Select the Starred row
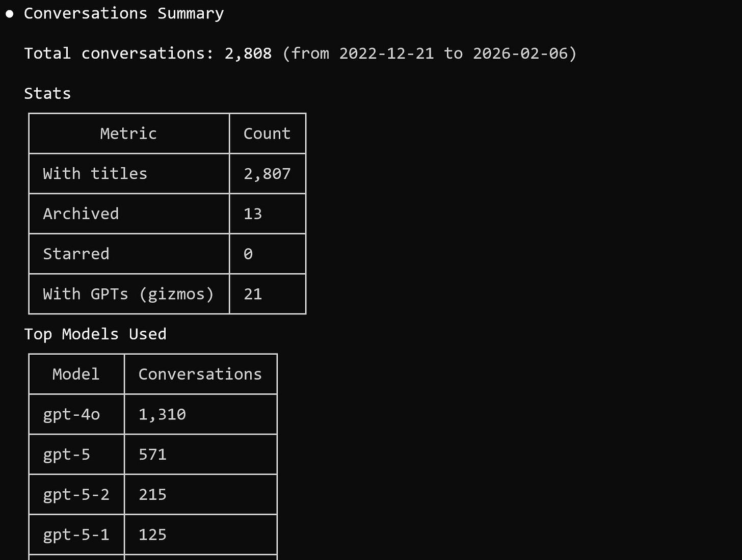This screenshot has width=742, height=560. click(76, 253)
